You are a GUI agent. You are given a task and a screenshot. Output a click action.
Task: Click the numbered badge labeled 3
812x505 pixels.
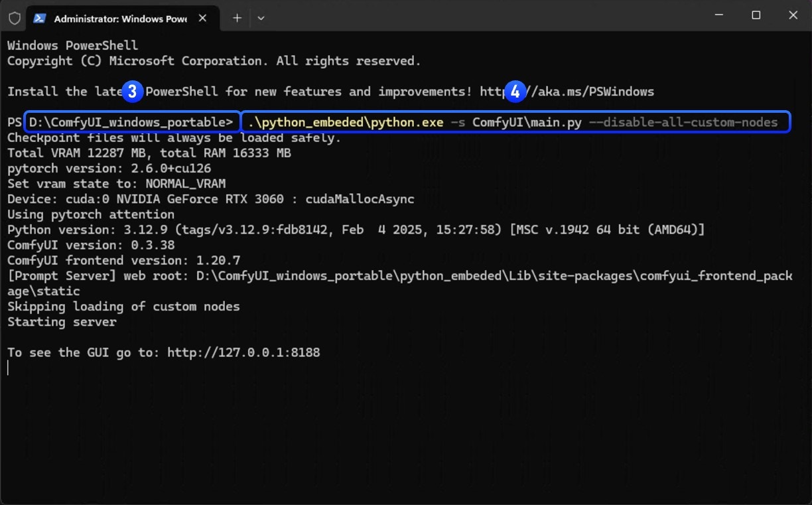[x=132, y=92]
